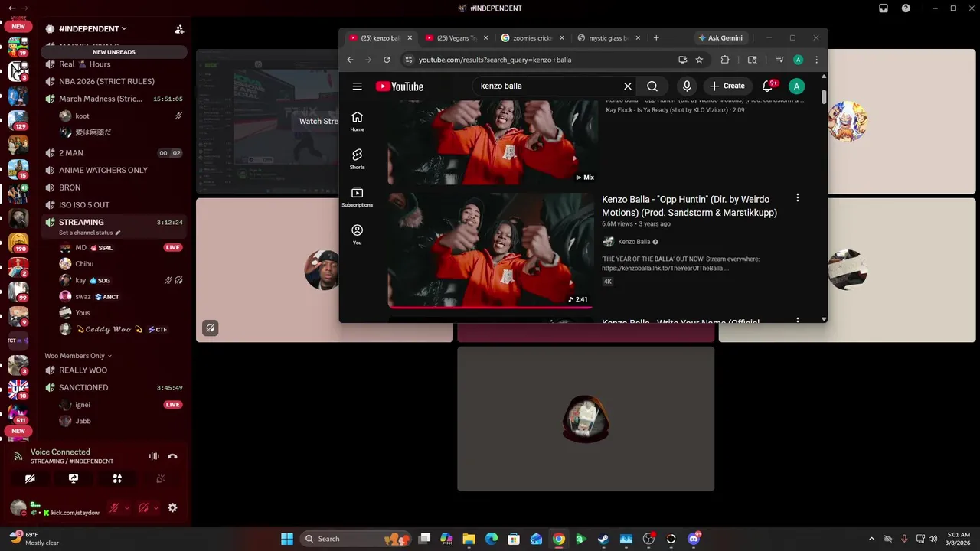The image size is (980, 551).
Task: Go back in Chrome browser
Action: [350, 60]
